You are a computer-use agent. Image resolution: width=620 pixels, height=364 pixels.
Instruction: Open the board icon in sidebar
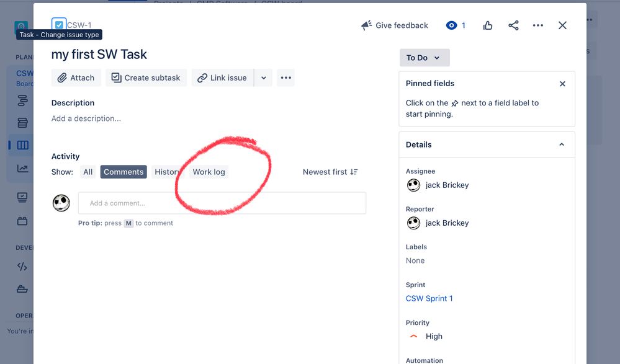(x=22, y=145)
